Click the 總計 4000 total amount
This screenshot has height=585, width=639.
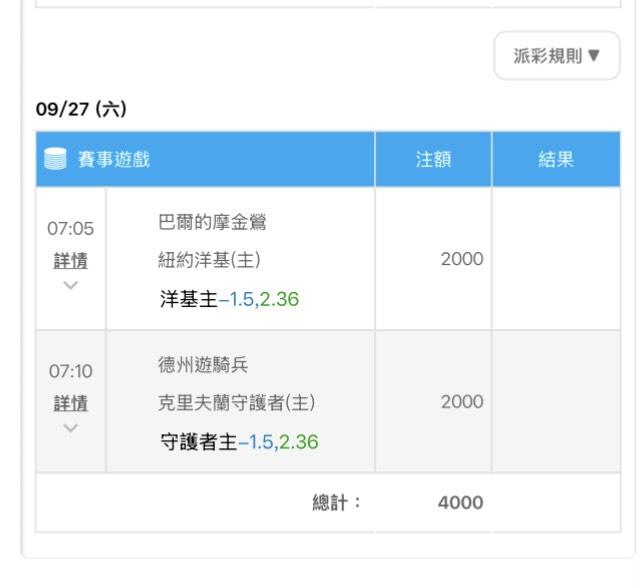[x=461, y=503]
